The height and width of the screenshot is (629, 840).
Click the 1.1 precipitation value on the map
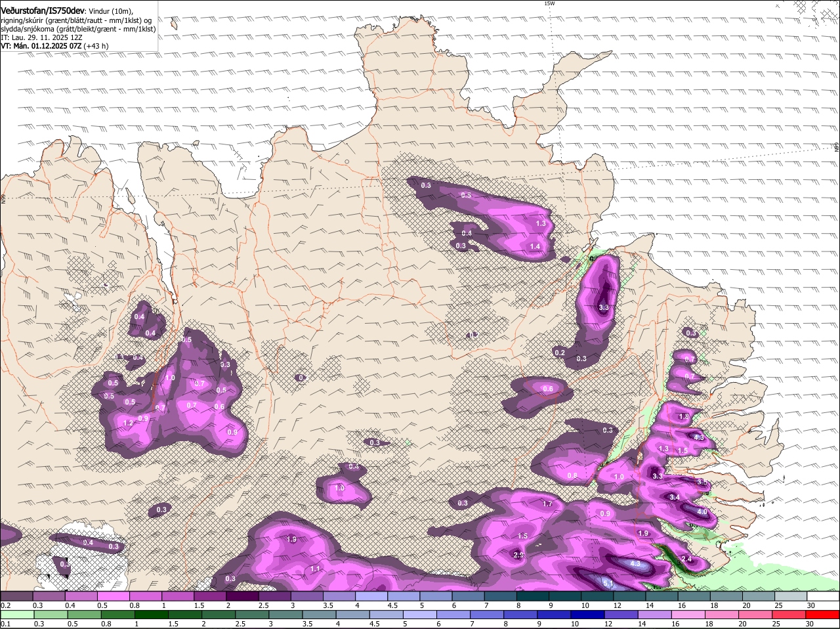(x=315, y=569)
